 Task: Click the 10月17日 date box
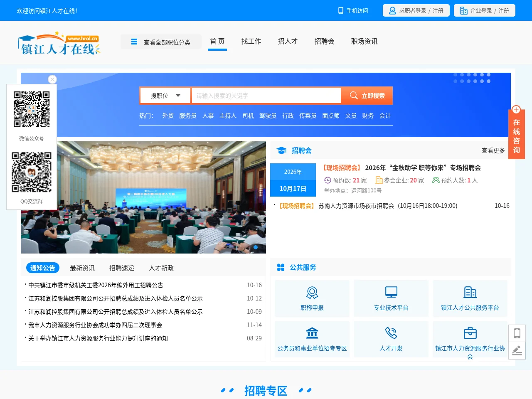tap(293, 188)
